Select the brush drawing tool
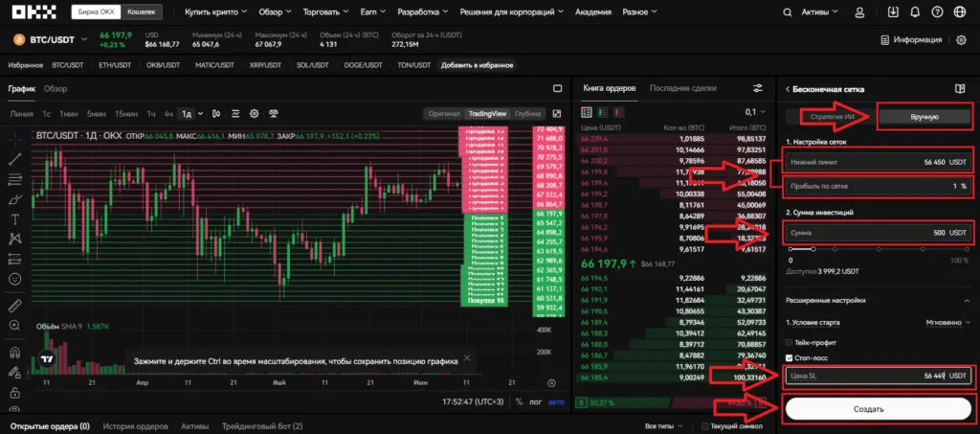This screenshot has width=980, height=434. pyautogui.click(x=15, y=199)
